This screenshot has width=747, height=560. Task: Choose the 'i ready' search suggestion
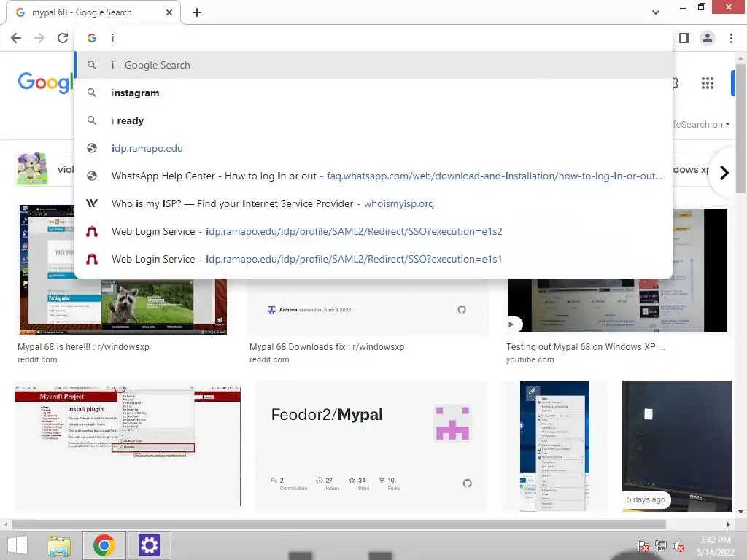coord(373,120)
